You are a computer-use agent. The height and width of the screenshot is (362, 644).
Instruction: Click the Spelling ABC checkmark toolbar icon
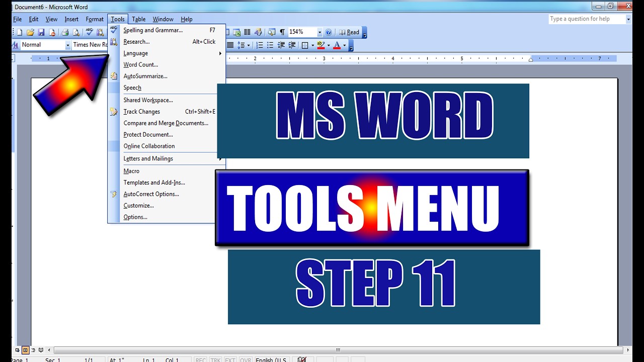(x=89, y=32)
